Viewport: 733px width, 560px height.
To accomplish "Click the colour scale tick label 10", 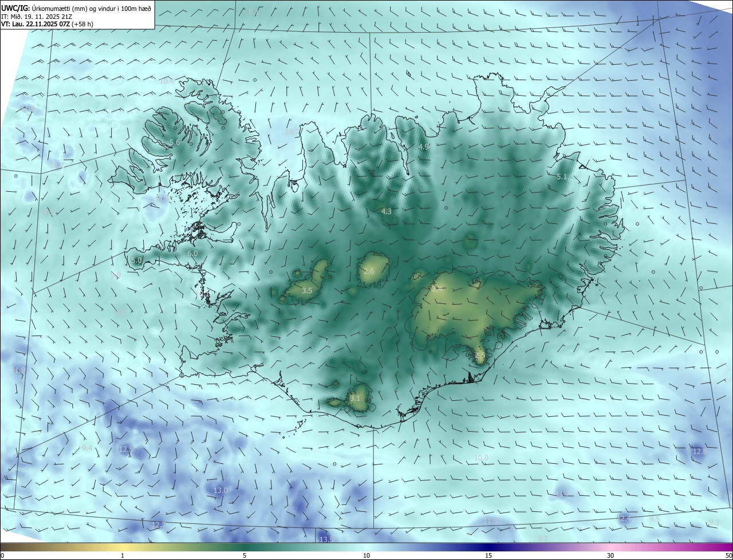I will click(x=366, y=555).
